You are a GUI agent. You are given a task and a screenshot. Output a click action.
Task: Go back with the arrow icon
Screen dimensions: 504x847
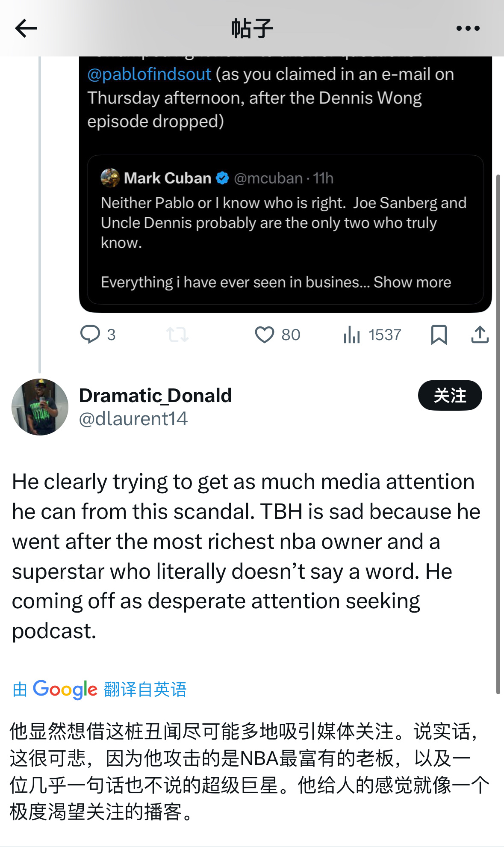coord(26,29)
